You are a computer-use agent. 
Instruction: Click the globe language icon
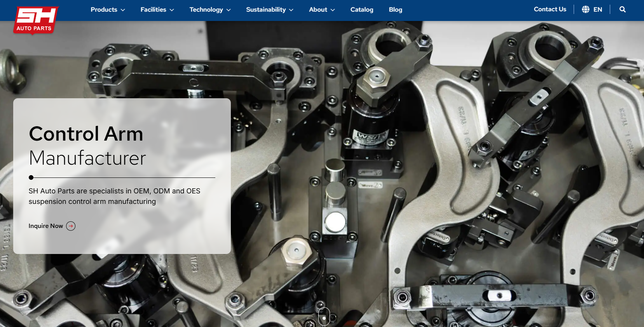point(585,9)
